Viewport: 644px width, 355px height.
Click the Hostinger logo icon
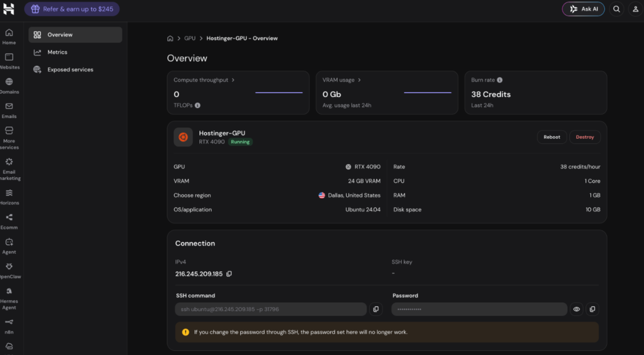coord(9,9)
